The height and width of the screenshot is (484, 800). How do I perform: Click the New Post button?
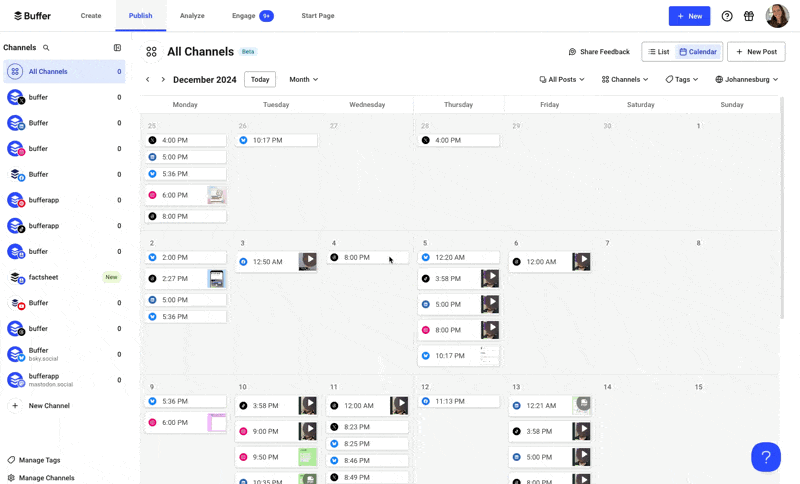pyautogui.click(x=756, y=52)
